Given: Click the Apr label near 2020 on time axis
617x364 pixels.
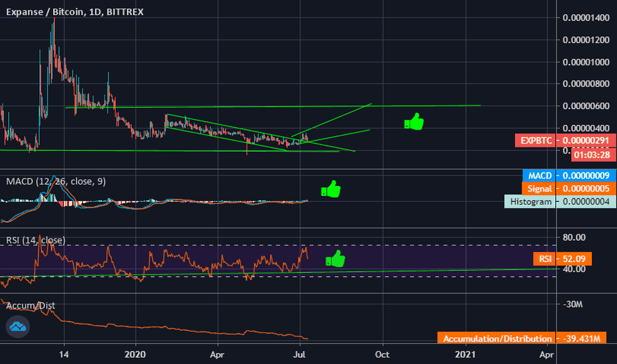Looking at the screenshot, I should [x=217, y=355].
